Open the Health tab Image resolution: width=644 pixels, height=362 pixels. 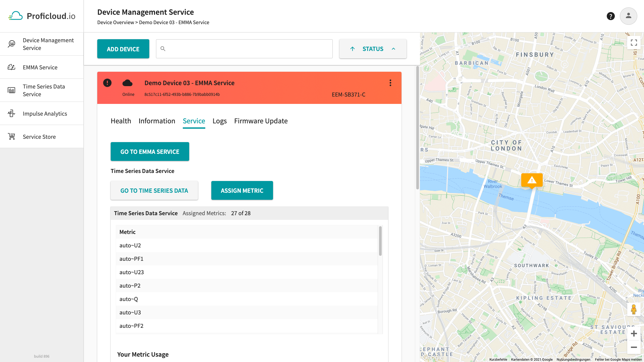[x=121, y=121]
